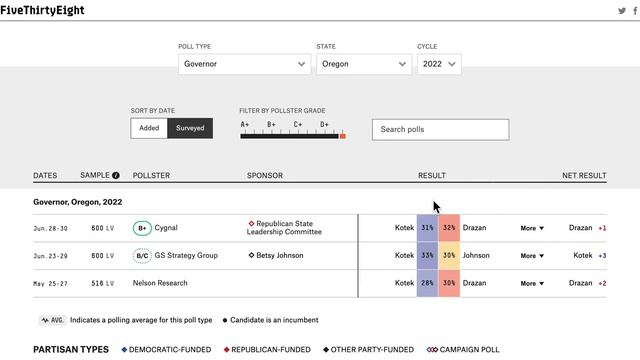
Task: Open the Cycle 2022 dropdown
Action: coord(439,64)
